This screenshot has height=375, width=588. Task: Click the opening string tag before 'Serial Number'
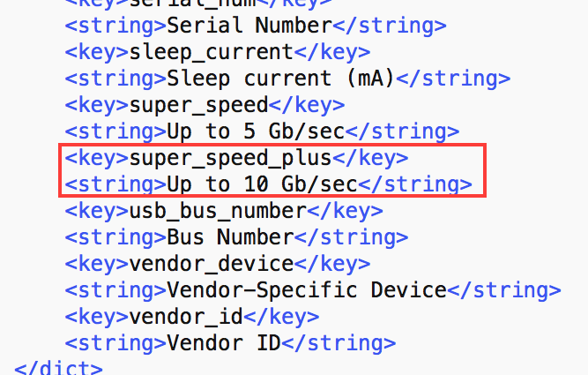click(x=115, y=26)
